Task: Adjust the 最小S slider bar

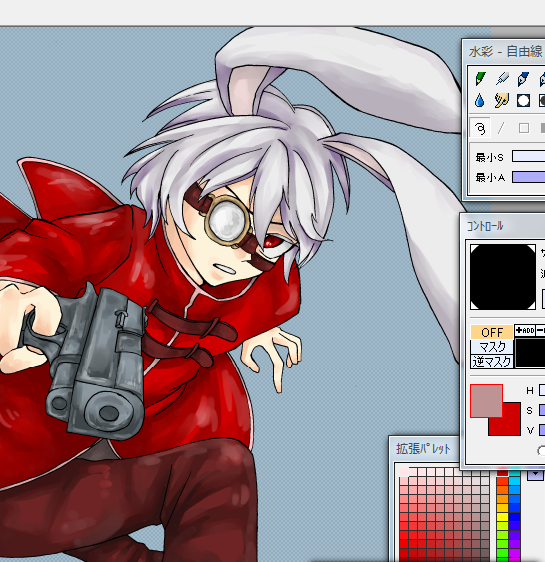Action: click(x=529, y=156)
